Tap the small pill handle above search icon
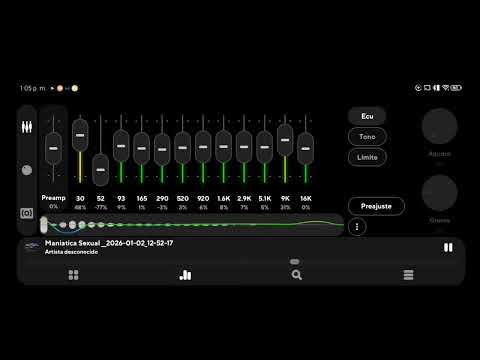Viewport: 480px width, 360px height. 295,262
